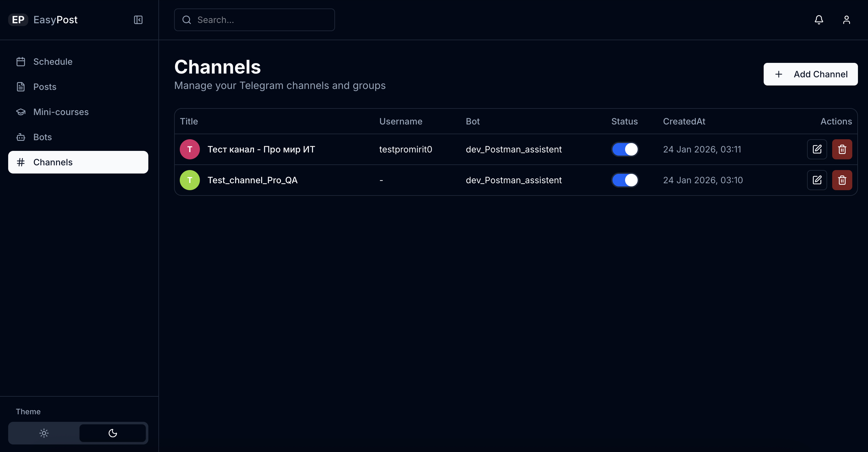Click the EP logo badge
Image resolution: width=868 pixels, height=452 pixels.
pos(18,20)
